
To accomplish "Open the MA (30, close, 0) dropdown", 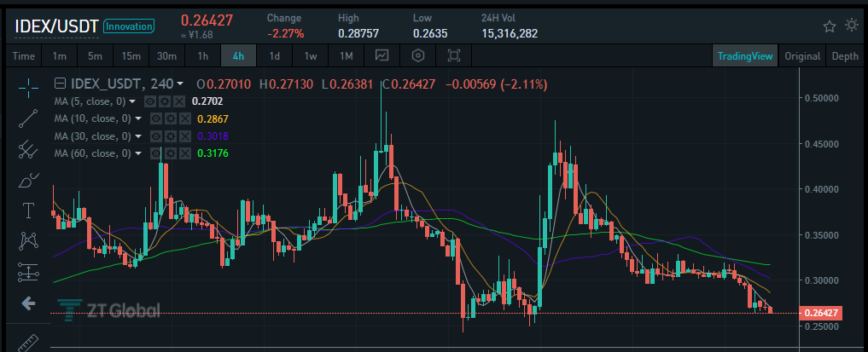I will click(x=138, y=136).
